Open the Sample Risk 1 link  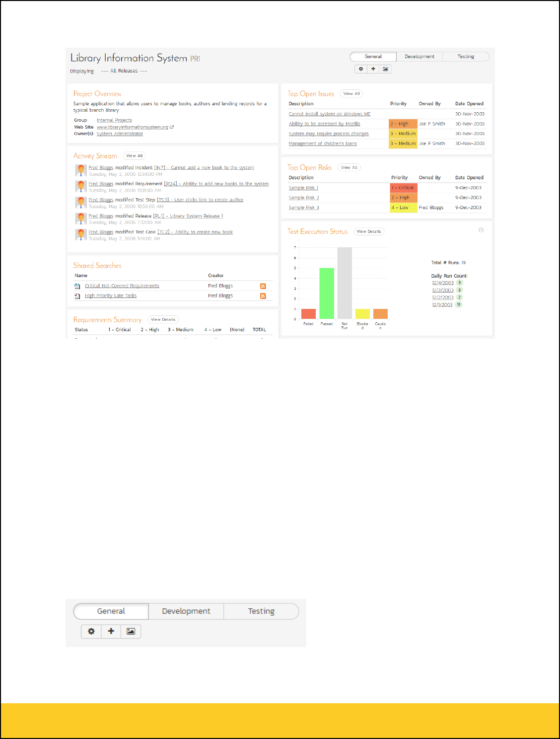click(303, 188)
